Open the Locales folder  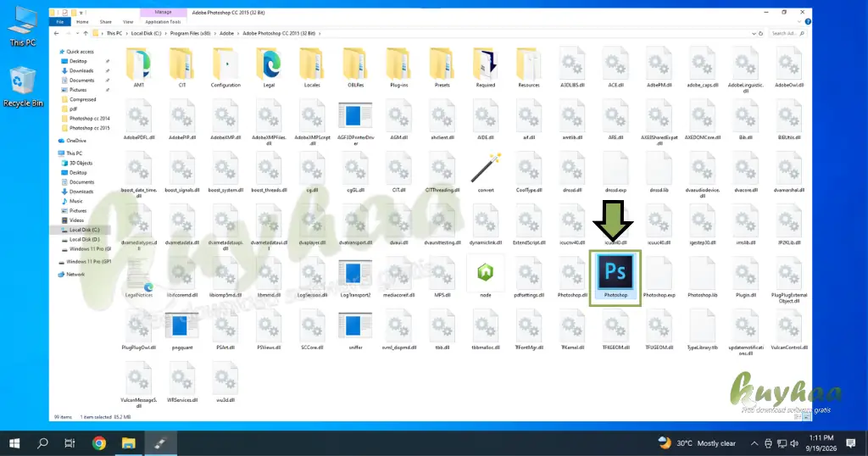click(x=312, y=67)
